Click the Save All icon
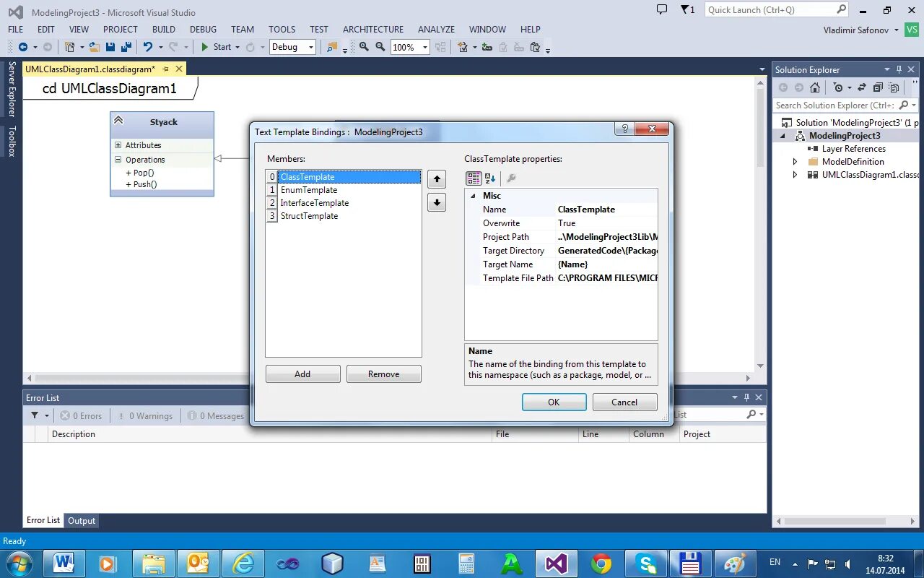This screenshot has height=578, width=924. [x=126, y=47]
